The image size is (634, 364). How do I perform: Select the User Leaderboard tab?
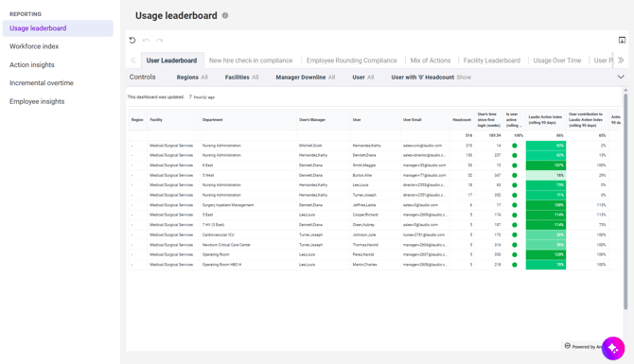click(171, 61)
